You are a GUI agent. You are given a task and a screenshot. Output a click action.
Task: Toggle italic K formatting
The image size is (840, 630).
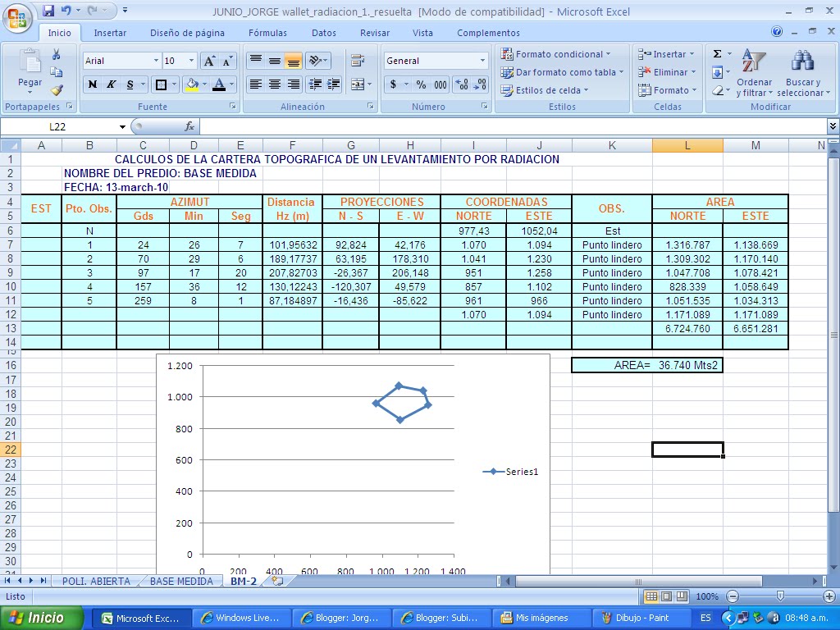[x=111, y=84]
